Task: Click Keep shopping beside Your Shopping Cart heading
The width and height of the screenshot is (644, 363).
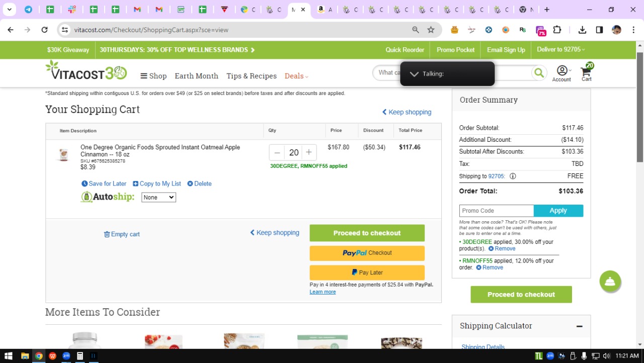Action: pyautogui.click(x=407, y=112)
